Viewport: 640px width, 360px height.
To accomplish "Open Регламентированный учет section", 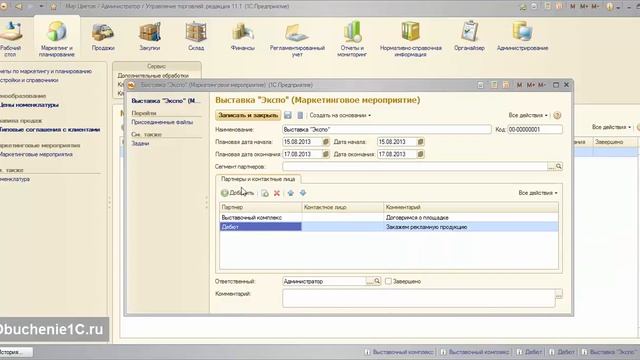I will 297,40.
